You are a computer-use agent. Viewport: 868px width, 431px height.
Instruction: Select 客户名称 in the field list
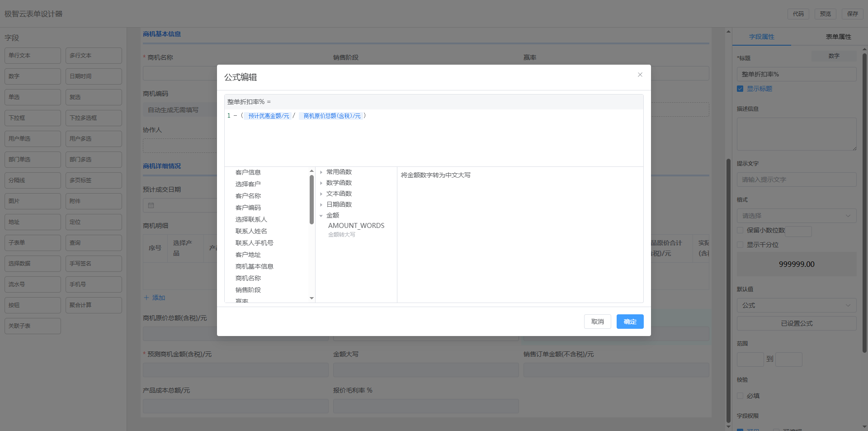click(x=248, y=196)
